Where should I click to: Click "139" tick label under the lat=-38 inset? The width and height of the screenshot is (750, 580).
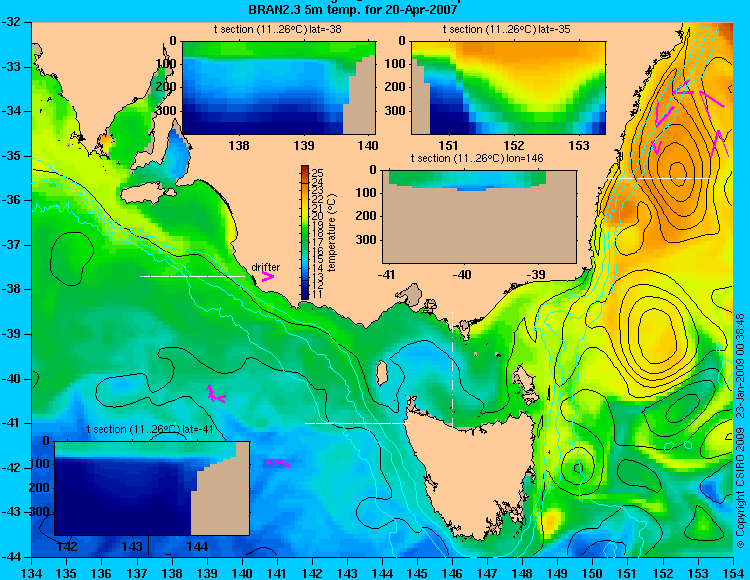point(304,145)
